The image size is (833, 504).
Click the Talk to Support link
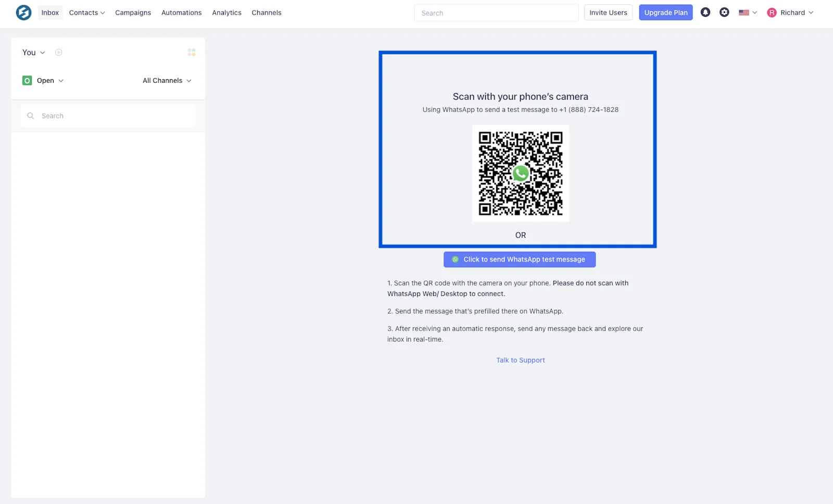pyautogui.click(x=520, y=359)
